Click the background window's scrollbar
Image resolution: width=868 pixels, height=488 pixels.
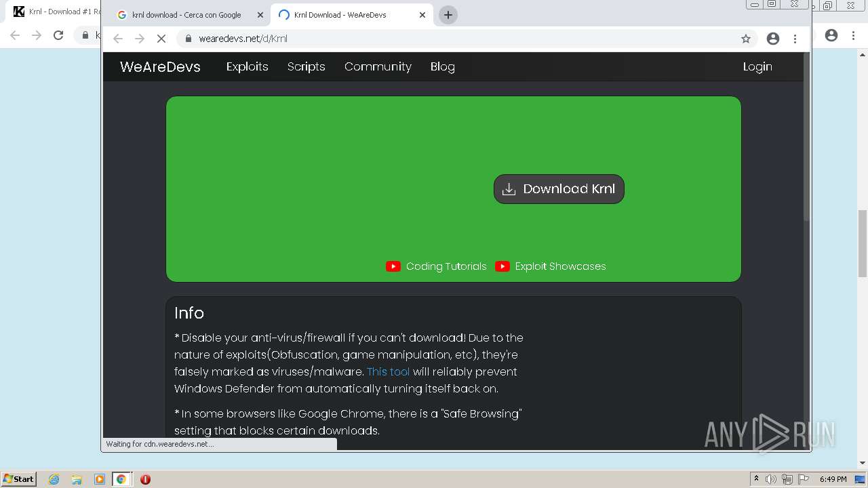[x=863, y=243]
